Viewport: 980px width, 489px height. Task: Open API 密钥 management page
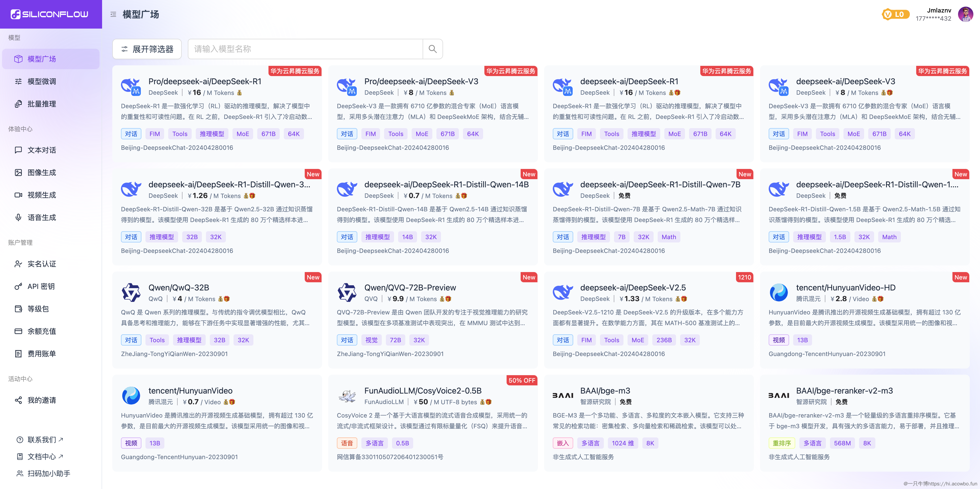click(41, 286)
